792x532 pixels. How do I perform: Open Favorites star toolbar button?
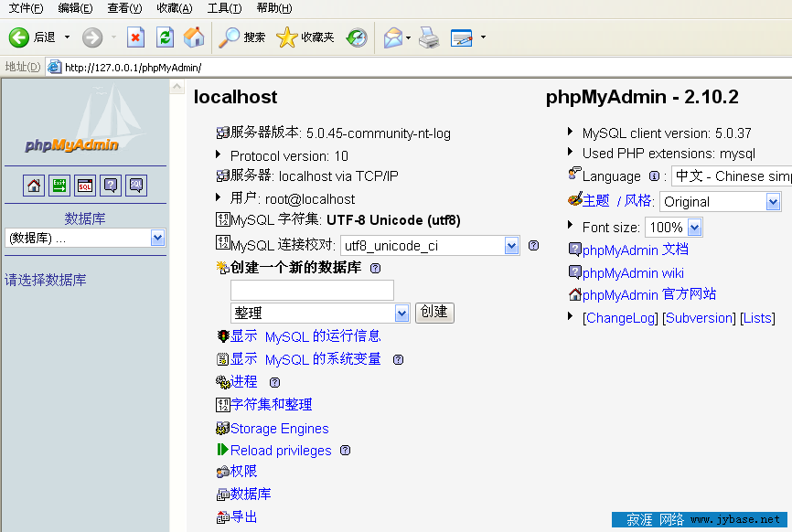[x=305, y=37]
